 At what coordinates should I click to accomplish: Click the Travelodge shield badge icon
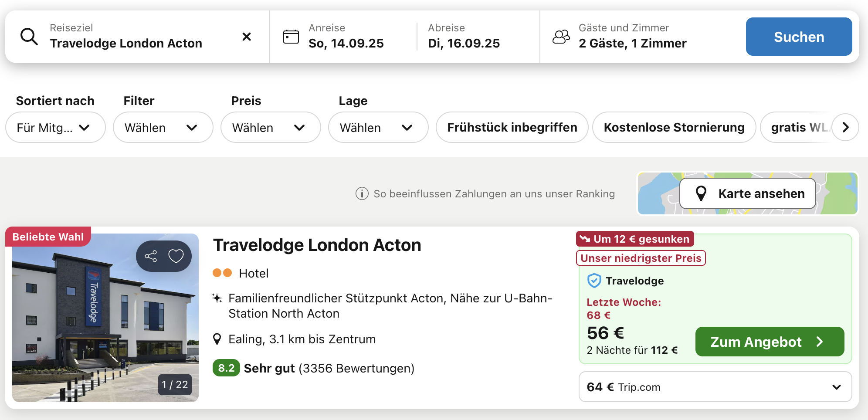pyautogui.click(x=594, y=281)
